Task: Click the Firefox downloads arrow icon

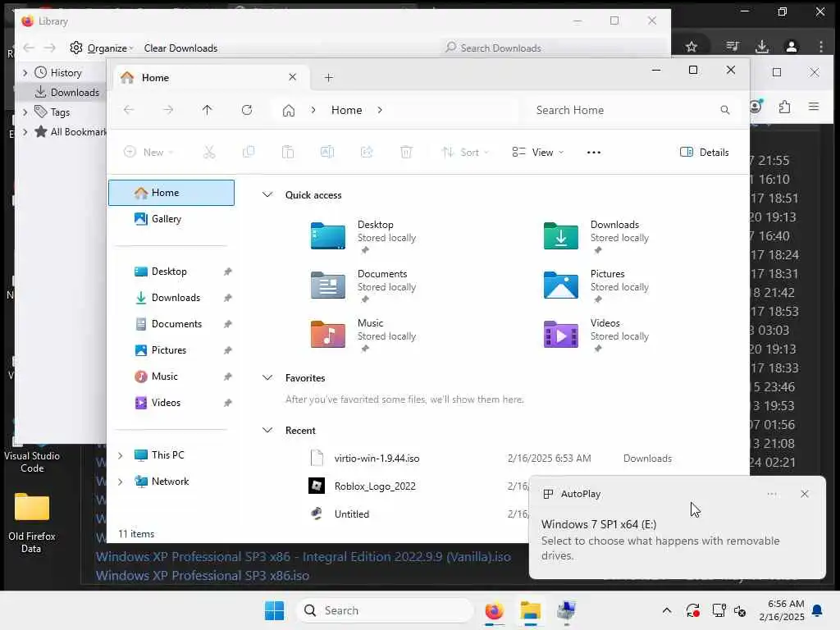Action: click(x=762, y=47)
